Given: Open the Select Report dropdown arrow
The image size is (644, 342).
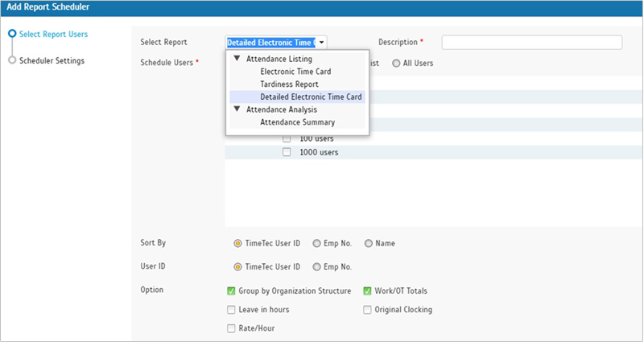Looking at the screenshot, I should [x=321, y=43].
